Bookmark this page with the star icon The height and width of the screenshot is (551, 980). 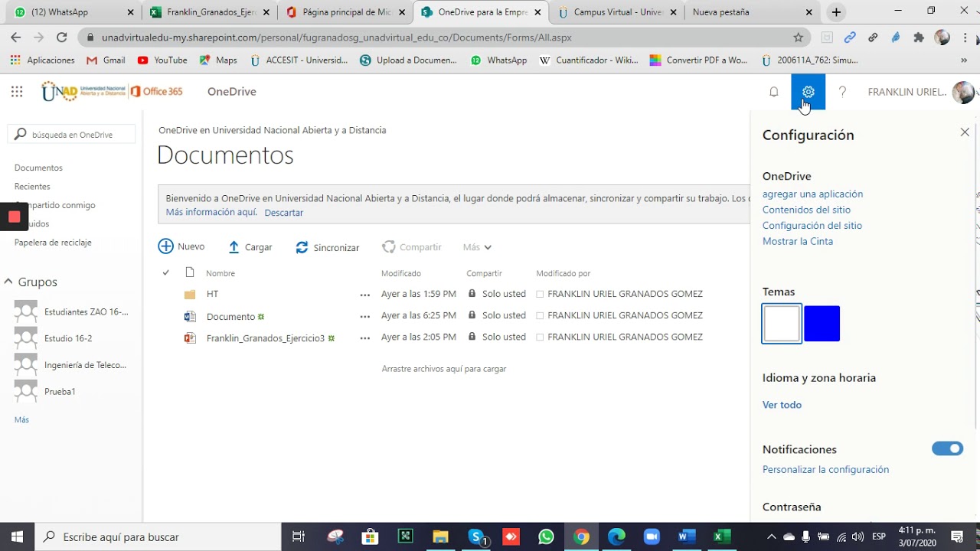799,37
